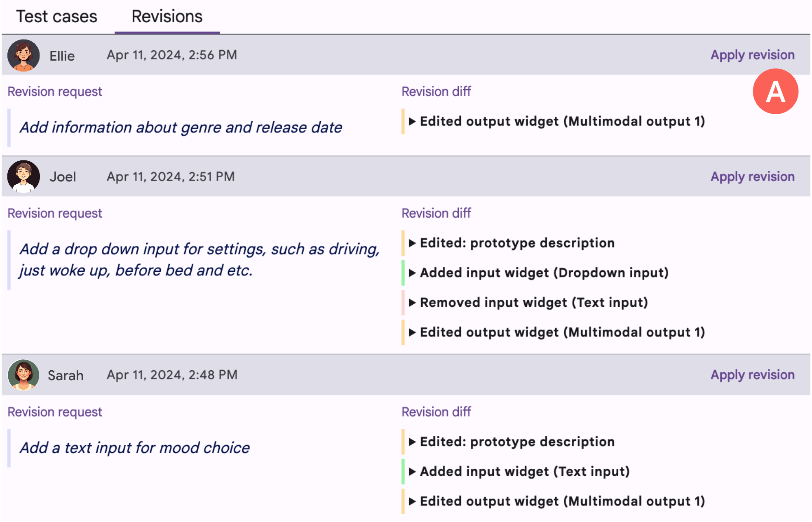Click Joel's avatar icon
812x522 pixels.
(23, 176)
